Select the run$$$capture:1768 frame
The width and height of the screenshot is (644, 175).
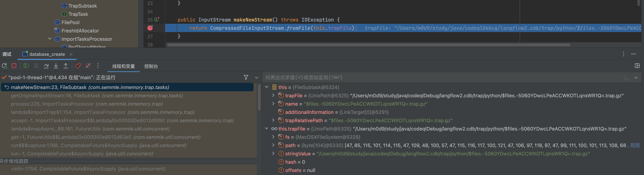click(x=128, y=145)
